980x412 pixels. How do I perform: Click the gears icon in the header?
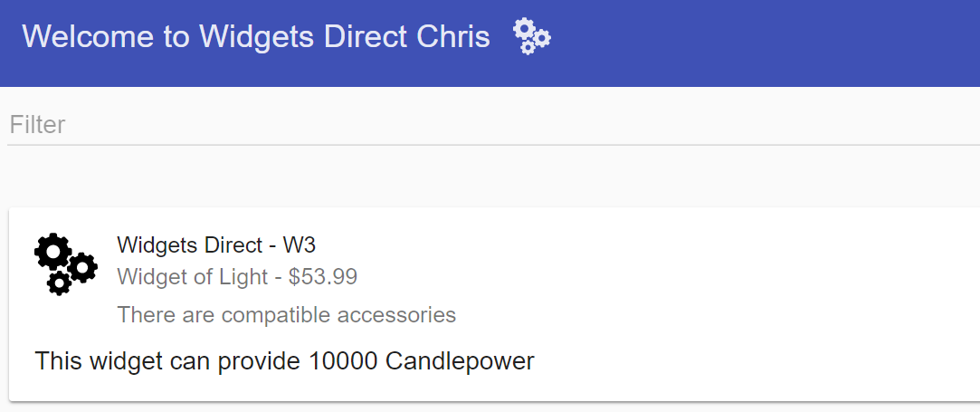pos(532,36)
